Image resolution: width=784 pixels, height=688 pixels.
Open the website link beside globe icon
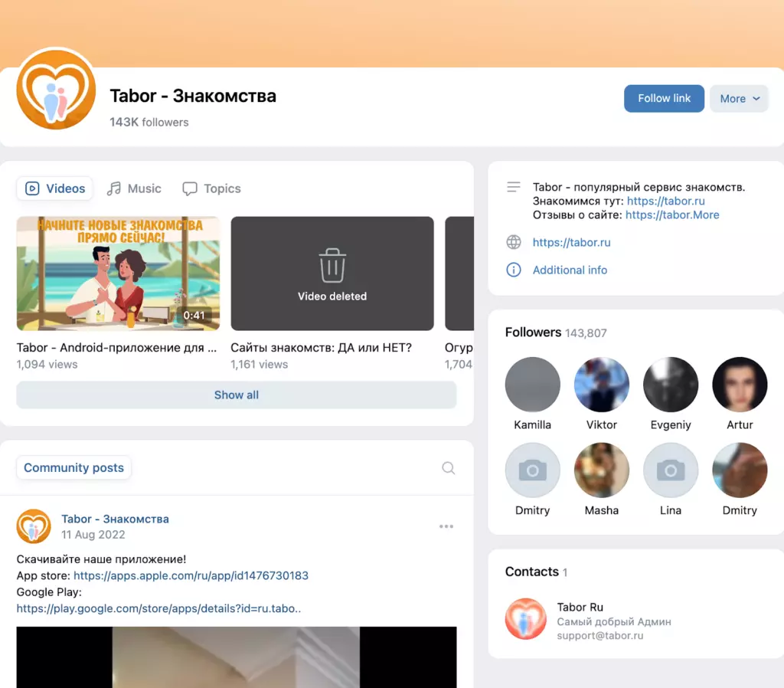pos(571,242)
